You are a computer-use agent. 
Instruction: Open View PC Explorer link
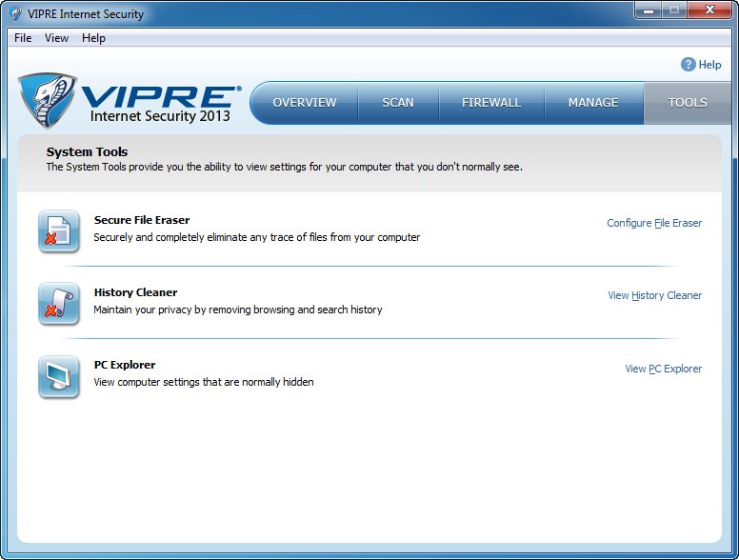[663, 369]
